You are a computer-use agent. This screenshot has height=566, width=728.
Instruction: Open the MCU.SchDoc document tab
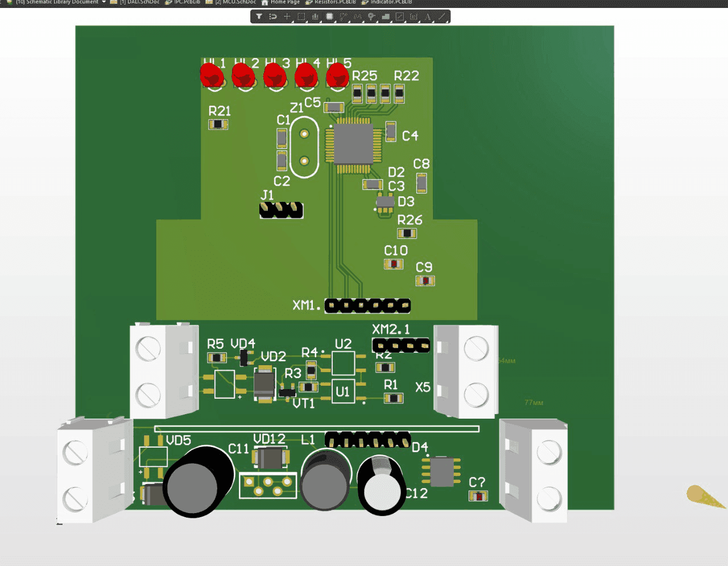[x=230, y=2]
